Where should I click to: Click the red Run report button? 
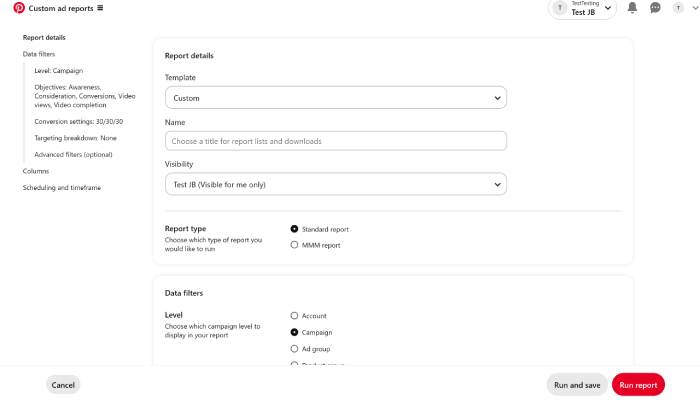[638, 385]
